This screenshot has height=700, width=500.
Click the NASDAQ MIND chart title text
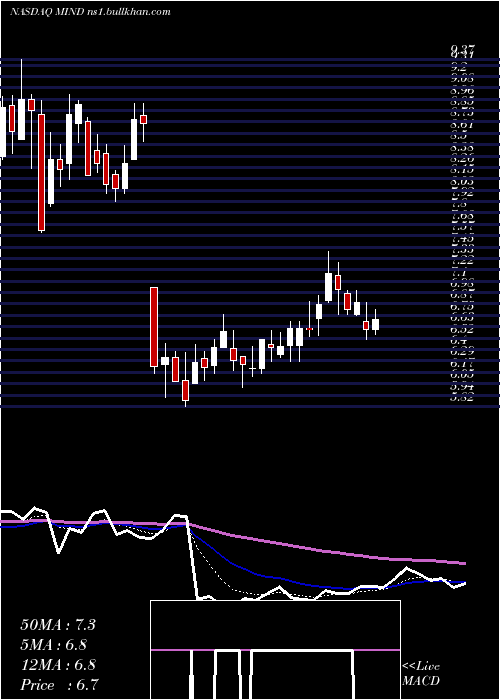(x=90, y=12)
